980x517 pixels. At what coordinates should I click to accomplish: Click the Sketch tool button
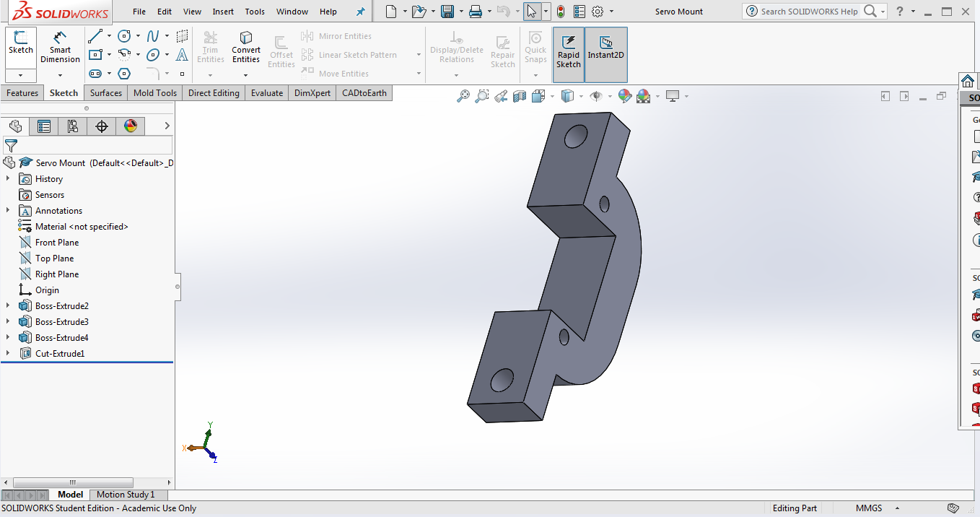[21, 43]
